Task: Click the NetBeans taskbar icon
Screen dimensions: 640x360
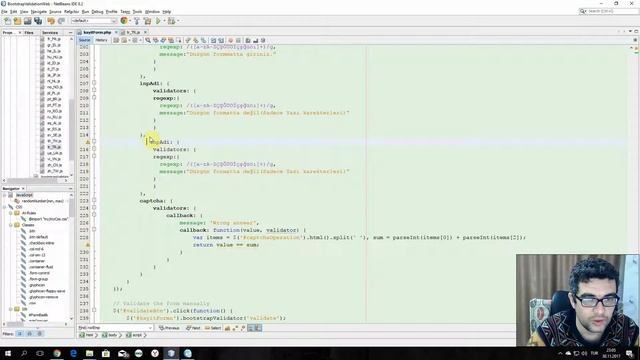Action: click(171, 353)
